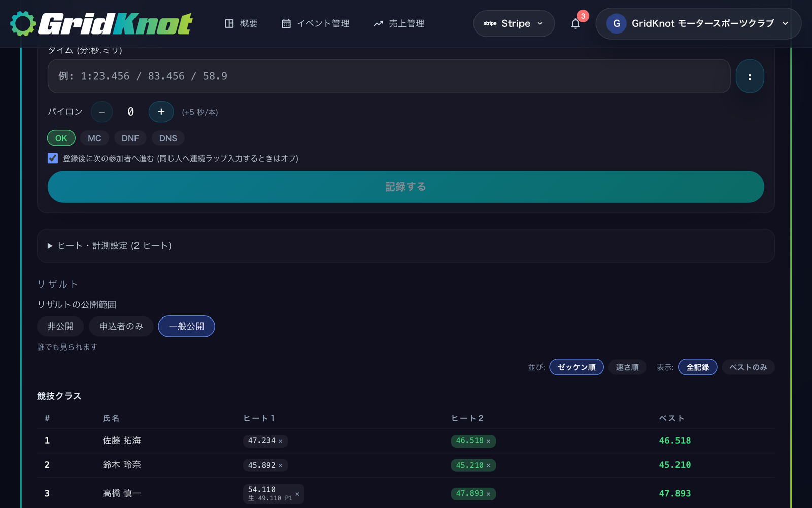The height and width of the screenshot is (508, 812).
Task: Click the name 佐藤 拓海
Action: (x=122, y=441)
